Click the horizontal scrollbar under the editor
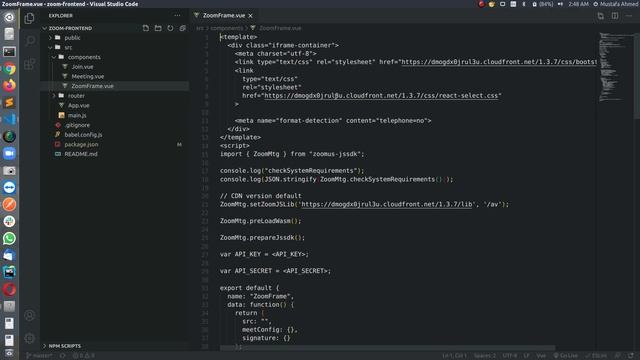Viewport: 640px width, 360px height. point(387,348)
